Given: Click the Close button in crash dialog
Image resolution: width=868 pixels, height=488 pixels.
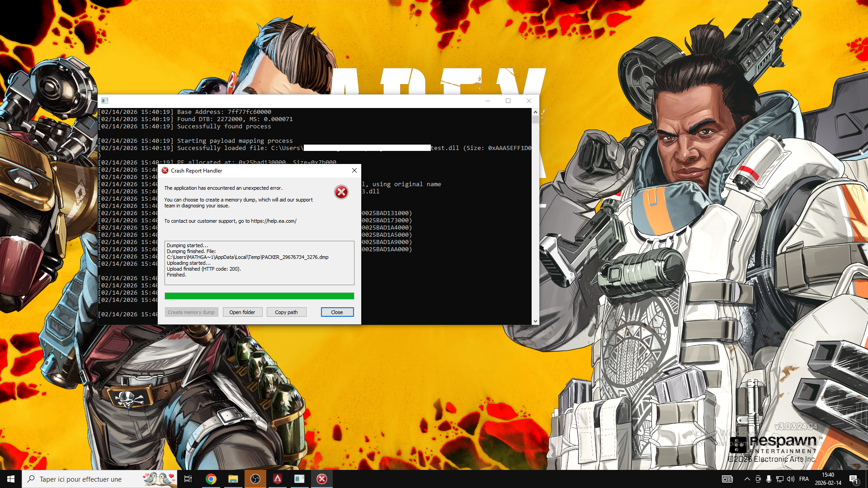Looking at the screenshot, I should [337, 312].
